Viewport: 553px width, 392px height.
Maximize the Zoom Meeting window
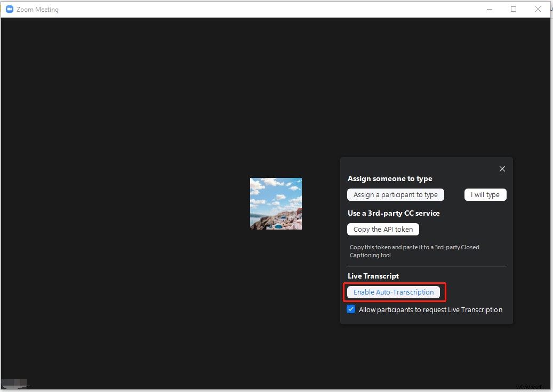pyautogui.click(x=514, y=9)
